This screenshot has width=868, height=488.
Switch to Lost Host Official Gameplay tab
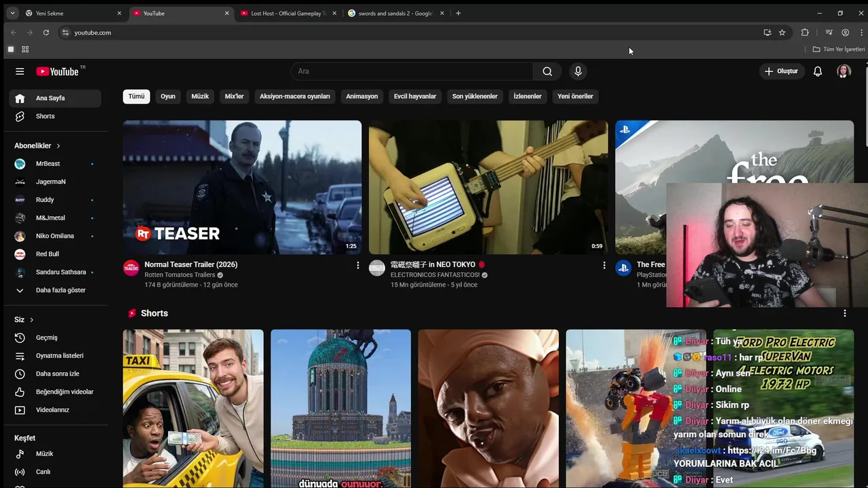click(x=288, y=13)
